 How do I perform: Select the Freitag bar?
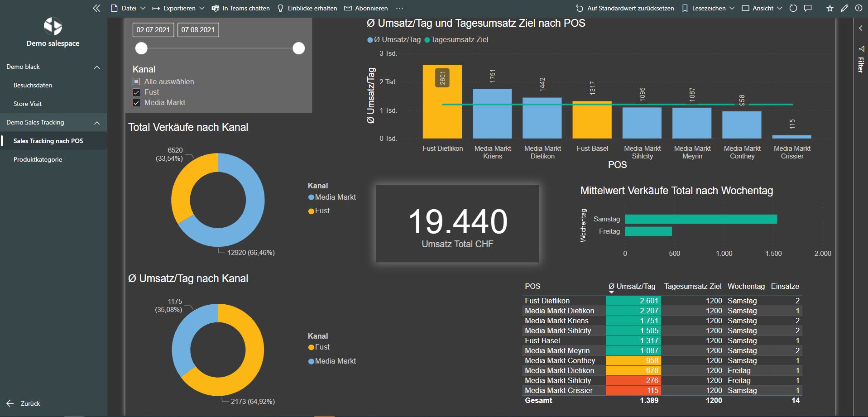click(x=648, y=231)
